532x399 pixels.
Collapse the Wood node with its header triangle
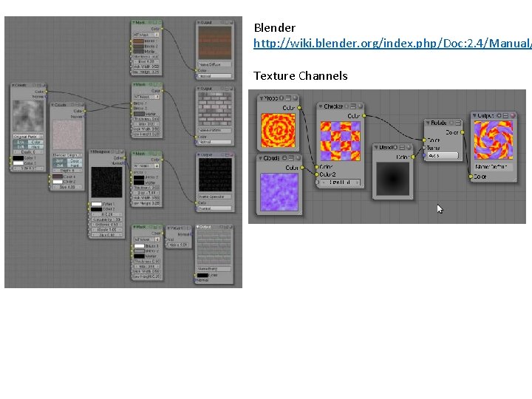point(262,98)
